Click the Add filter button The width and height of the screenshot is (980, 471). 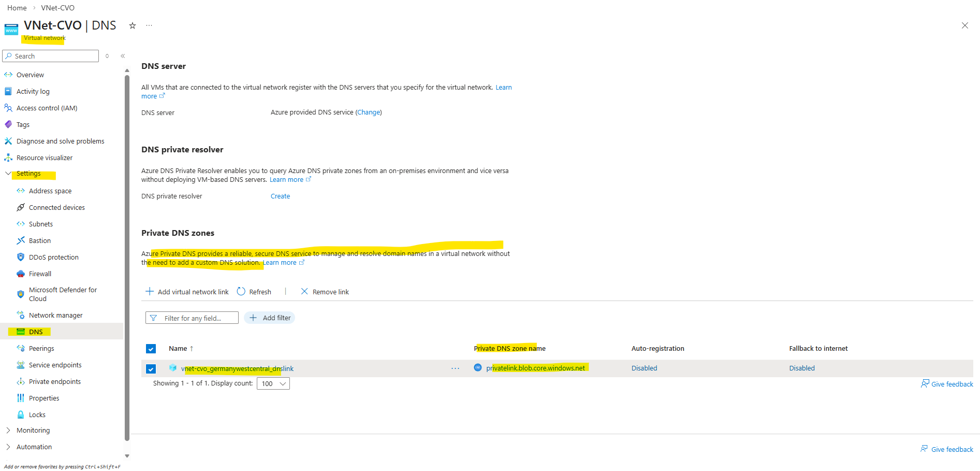pyautogui.click(x=270, y=318)
